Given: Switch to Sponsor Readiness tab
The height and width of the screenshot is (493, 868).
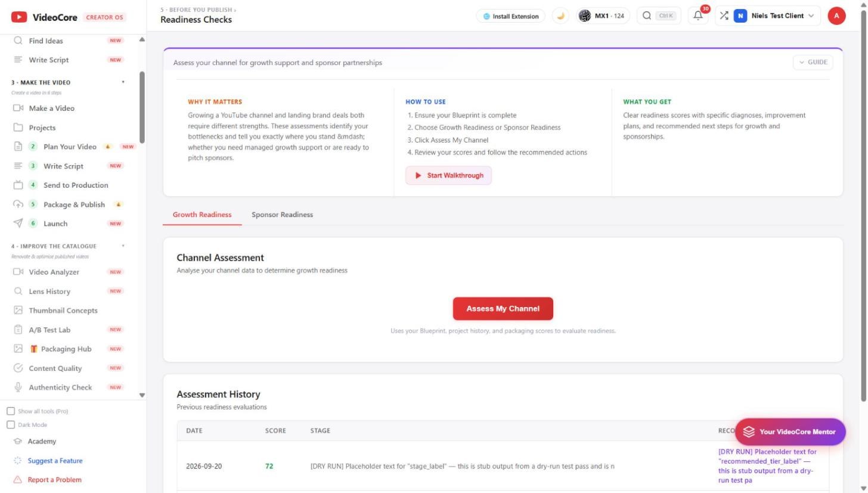Looking at the screenshot, I should coord(282,215).
